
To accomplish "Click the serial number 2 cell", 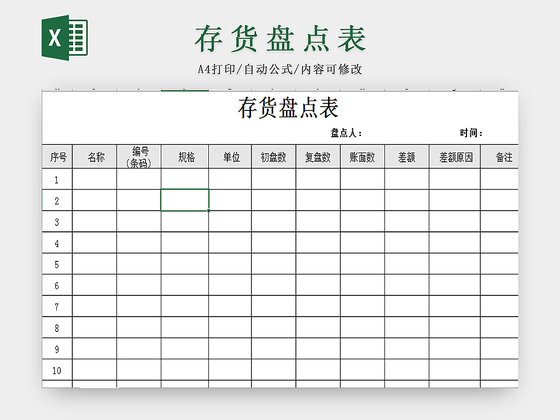I will [57, 200].
